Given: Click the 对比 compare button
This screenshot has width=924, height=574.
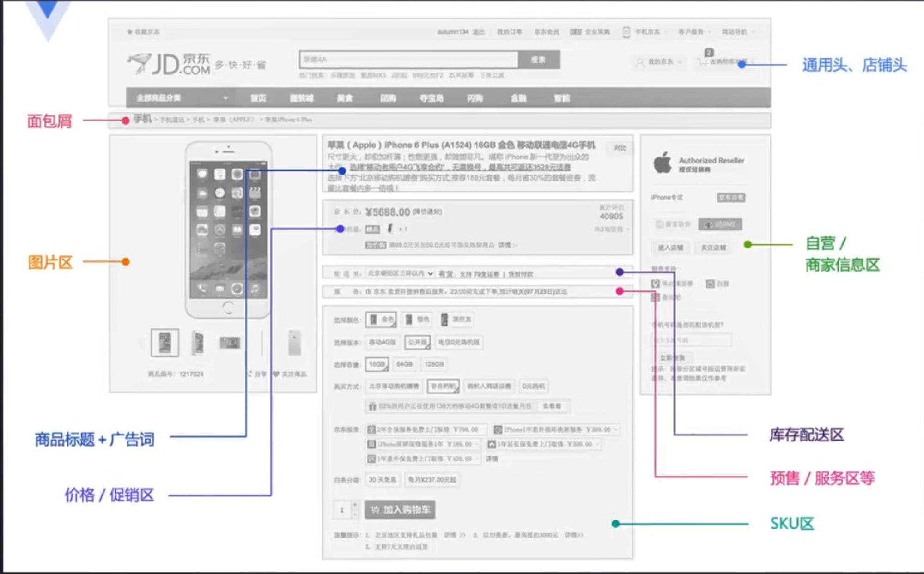Looking at the screenshot, I should pos(620,148).
